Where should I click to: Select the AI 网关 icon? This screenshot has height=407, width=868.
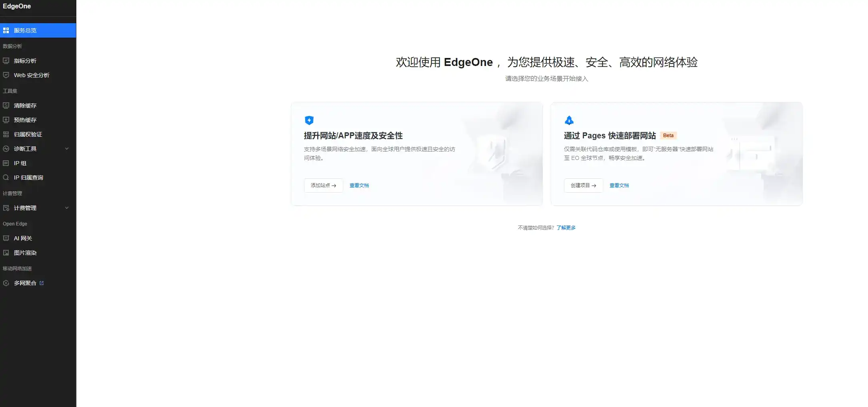tap(6, 238)
